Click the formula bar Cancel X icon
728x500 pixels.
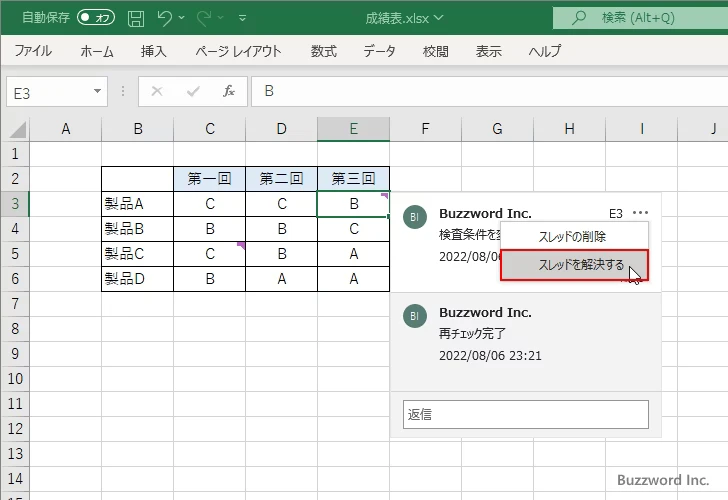(x=157, y=91)
